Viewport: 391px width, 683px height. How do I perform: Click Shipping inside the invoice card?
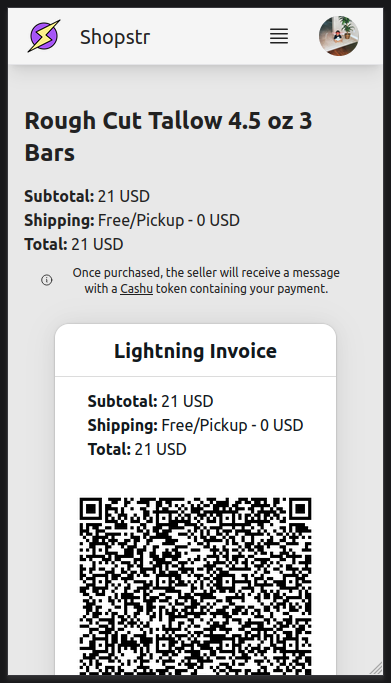(x=196, y=425)
